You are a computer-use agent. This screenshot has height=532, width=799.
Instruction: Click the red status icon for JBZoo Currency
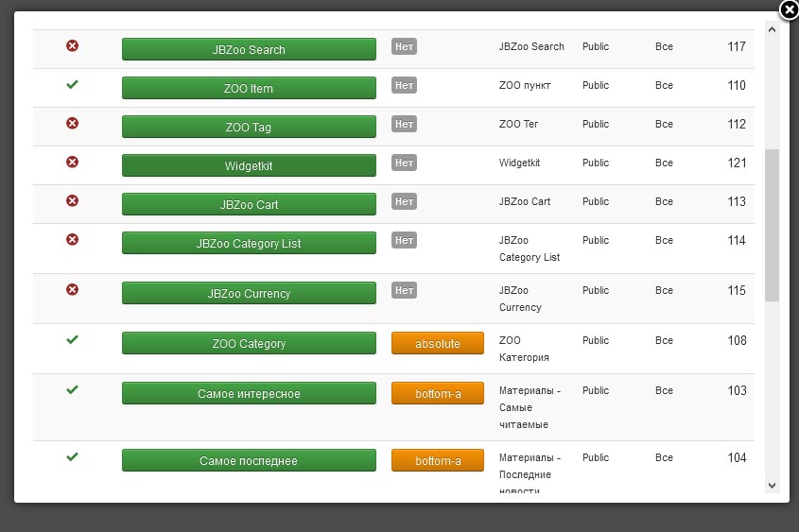(x=73, y=290)
